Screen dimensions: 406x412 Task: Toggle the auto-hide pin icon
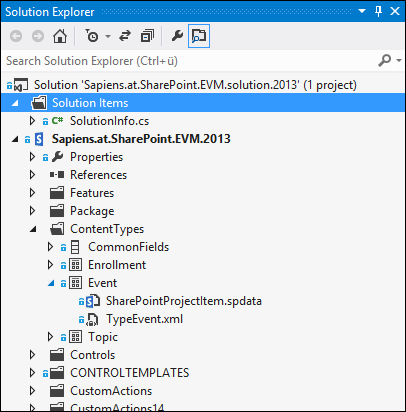[378, 11]
